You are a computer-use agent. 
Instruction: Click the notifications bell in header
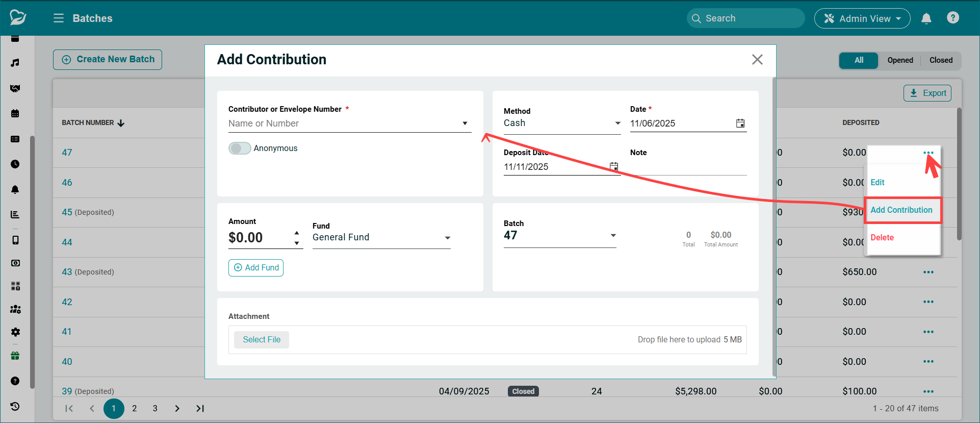[x=926, y=18]
